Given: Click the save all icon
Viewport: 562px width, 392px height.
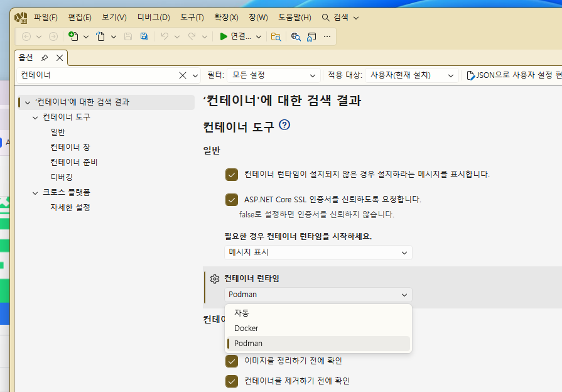Looking at the screenshot, I should point(144,36).
